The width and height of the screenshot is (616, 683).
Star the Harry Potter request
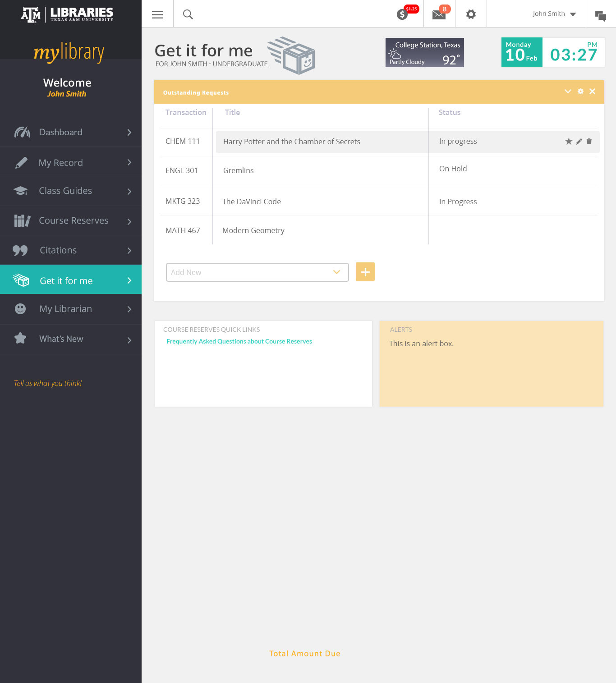coord(569,142)
